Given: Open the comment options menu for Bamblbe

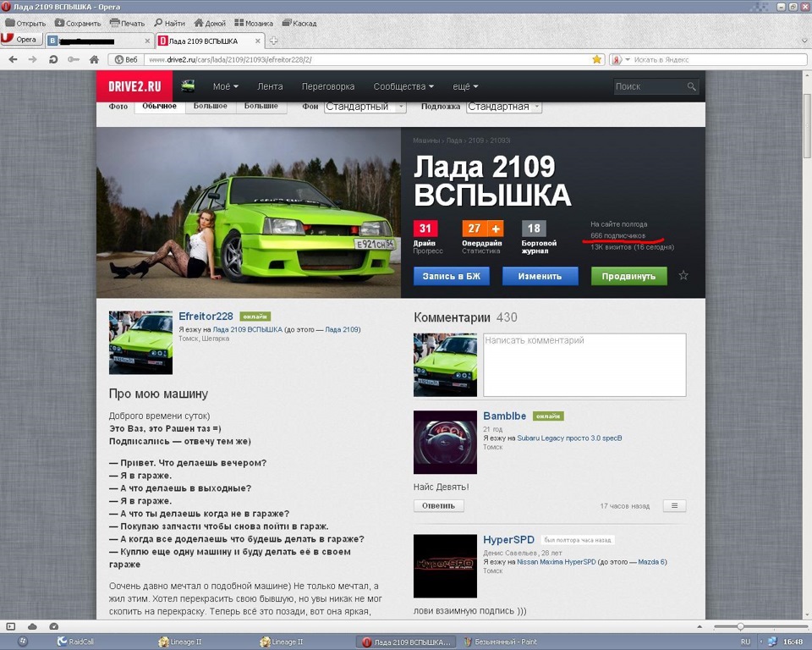Looking at the screenshot, I should tap(674, 505).
